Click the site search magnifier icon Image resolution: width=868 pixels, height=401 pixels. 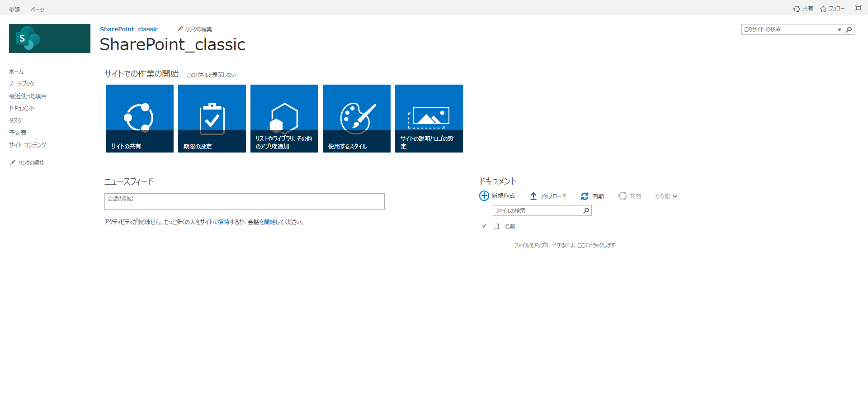point(849,29)
